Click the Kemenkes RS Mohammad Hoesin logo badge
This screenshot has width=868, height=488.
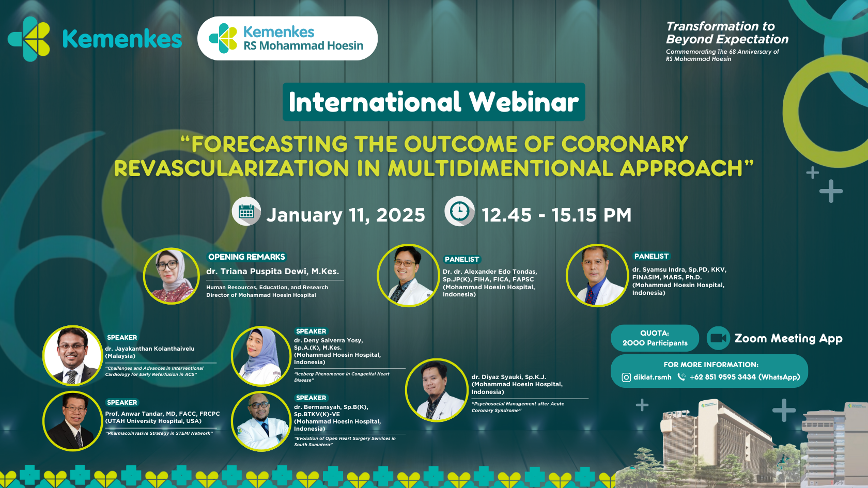tap(287, 38)
